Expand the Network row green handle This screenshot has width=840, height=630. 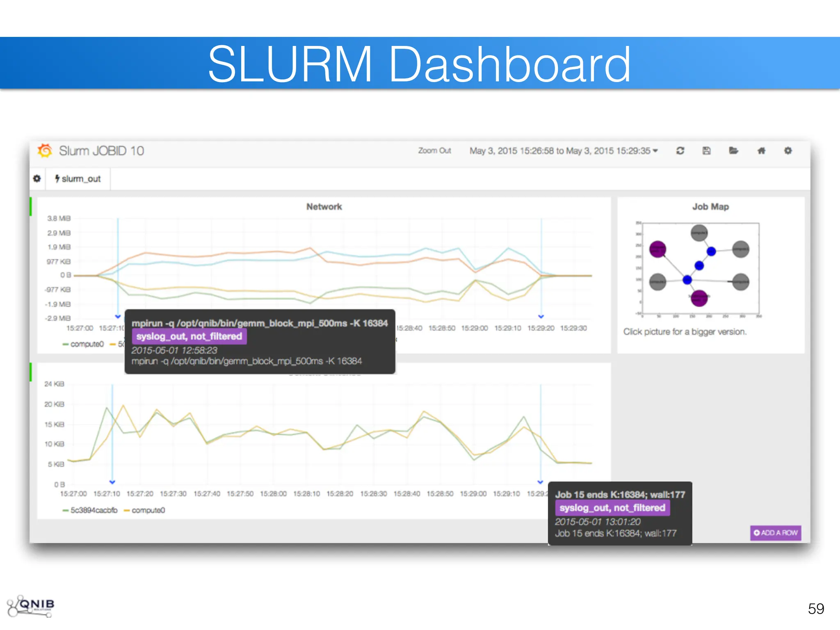31,206
